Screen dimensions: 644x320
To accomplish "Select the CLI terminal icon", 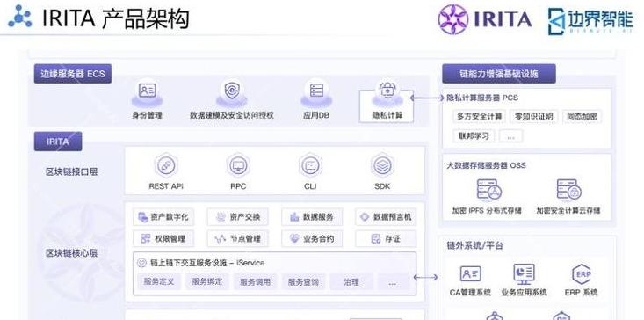I will point(310,166).
